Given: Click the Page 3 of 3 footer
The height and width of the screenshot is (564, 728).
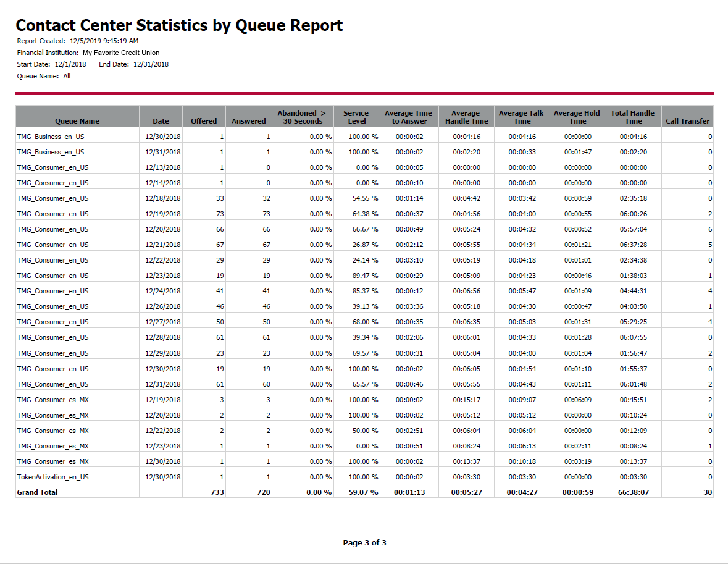Looking at the screenshot, I should coord(364,542).
